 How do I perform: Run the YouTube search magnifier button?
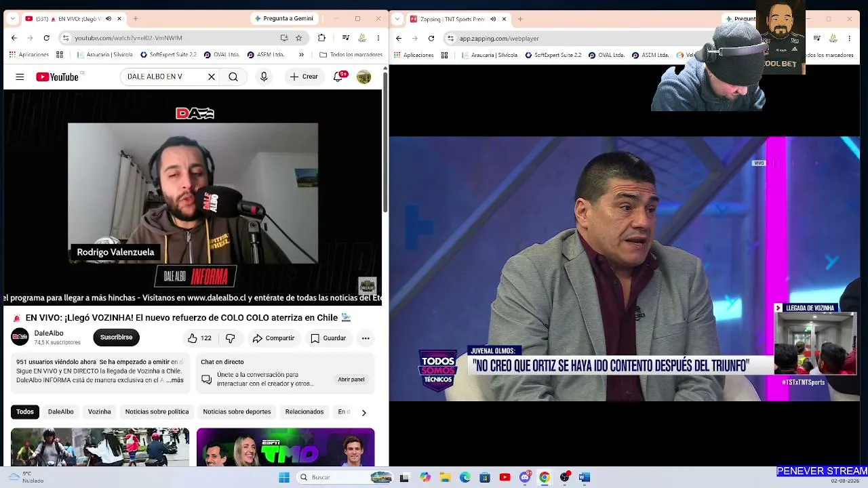coord(233,77)
